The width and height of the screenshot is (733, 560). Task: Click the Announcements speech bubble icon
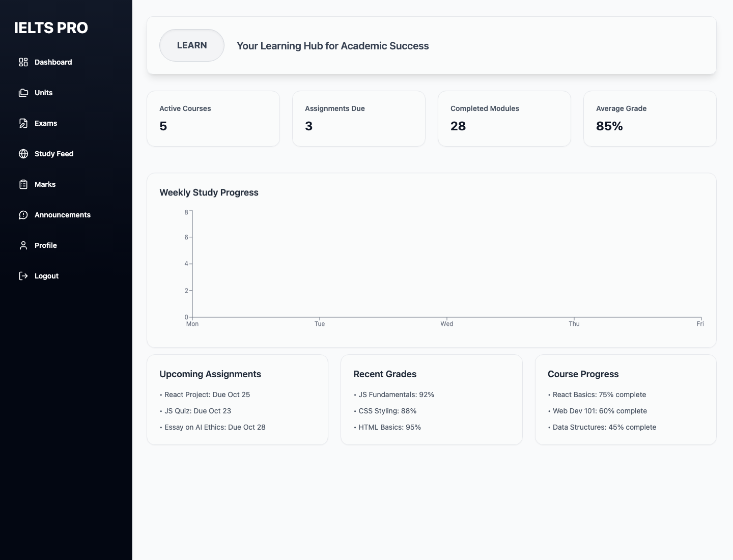coord(23,215)
